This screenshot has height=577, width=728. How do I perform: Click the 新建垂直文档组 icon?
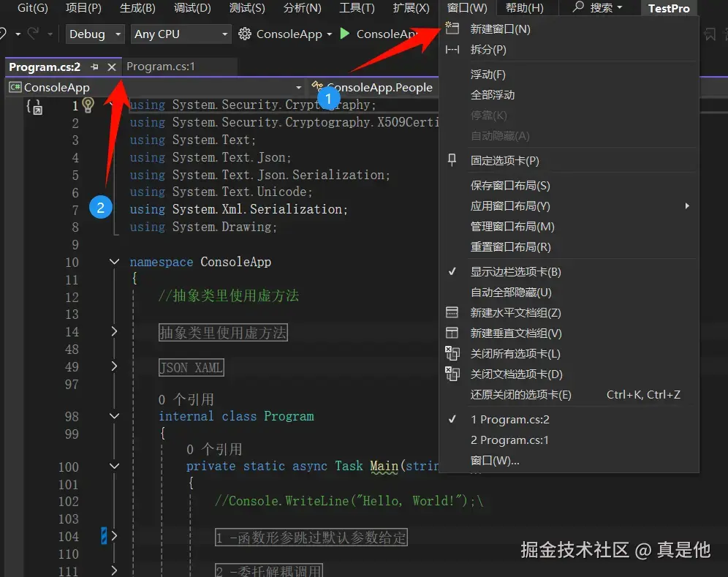pyautogui.click(x=452, y=333)
